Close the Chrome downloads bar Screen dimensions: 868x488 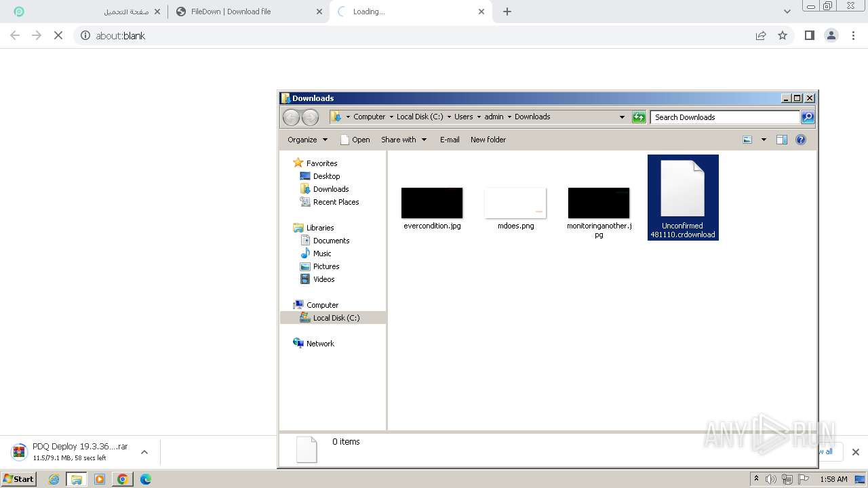pos(855,452)
